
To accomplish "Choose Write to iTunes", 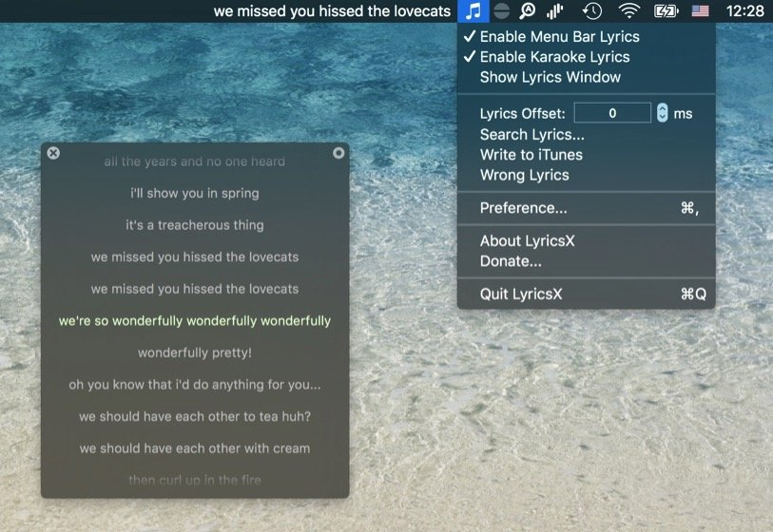I will (x=531, y=155).
